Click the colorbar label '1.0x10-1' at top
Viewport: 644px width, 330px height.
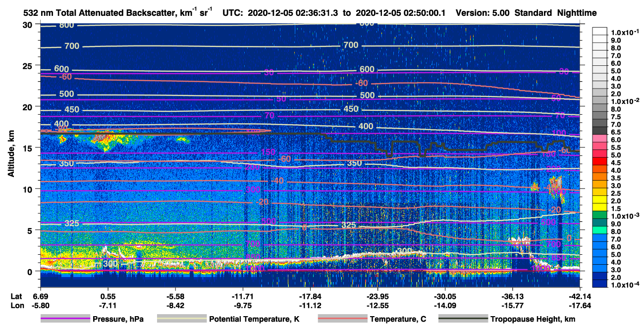coord(624,32)
